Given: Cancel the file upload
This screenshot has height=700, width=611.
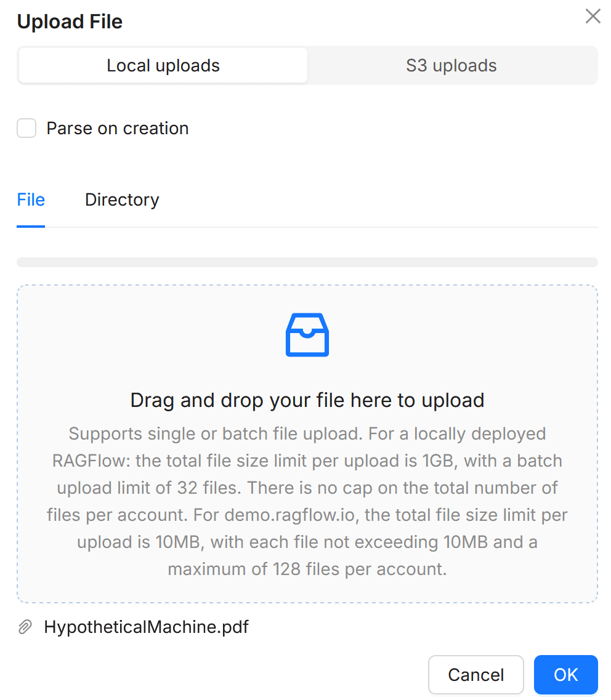Looking at the screenshot, I should (x=476, y=675).
